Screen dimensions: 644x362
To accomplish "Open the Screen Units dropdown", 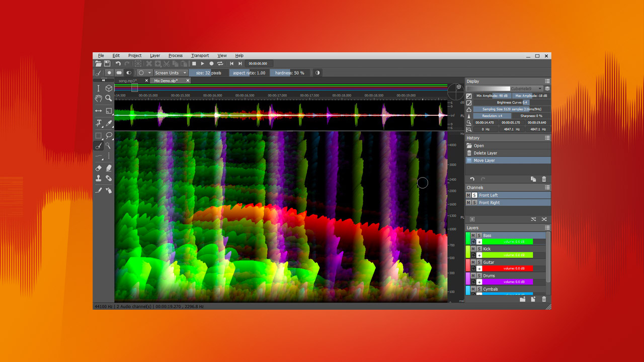I will click(170, 72).
